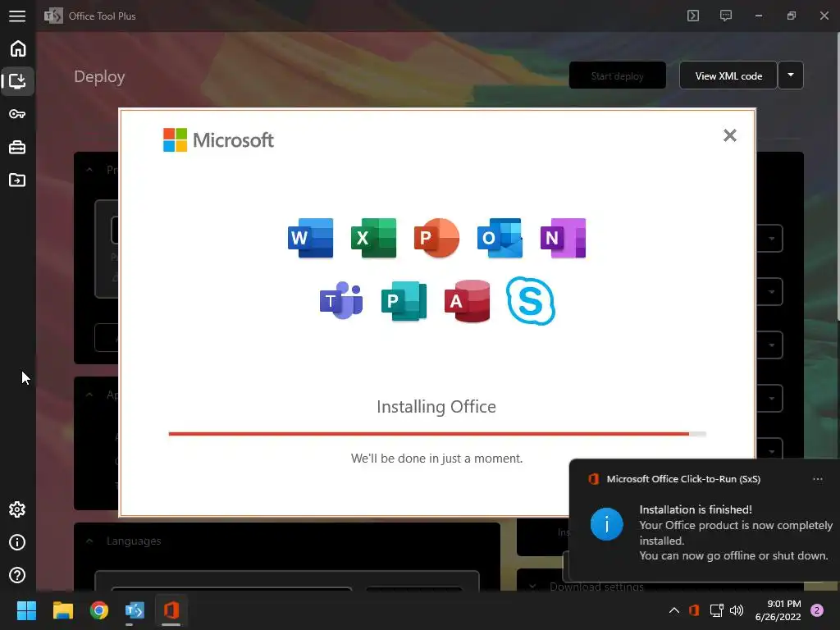Show hidden tray icons chevron

click(674, 610)
